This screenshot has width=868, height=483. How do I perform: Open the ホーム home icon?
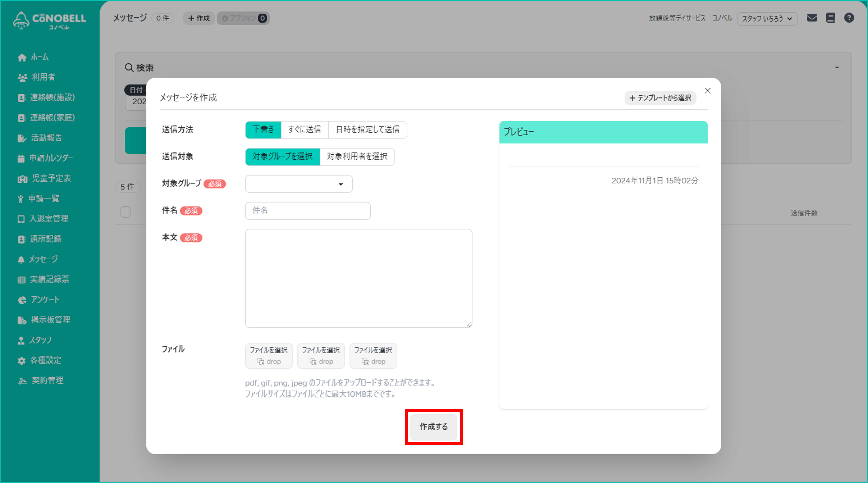click(22, 57)
